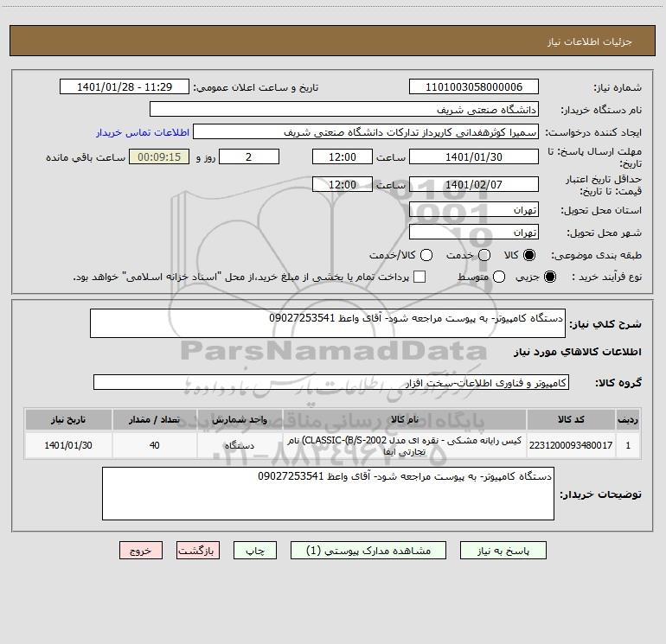Viewport: 666px width, 644px height.
Task: Click the شرح کلی نیاز description box
Action: (x=328, y=323)
